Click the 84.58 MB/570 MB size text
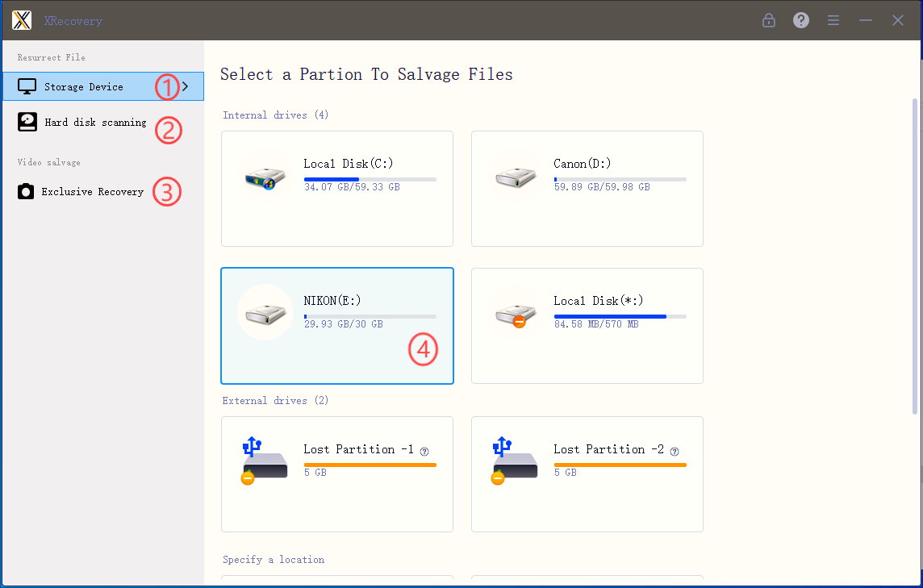 click(x=596, y=324)
